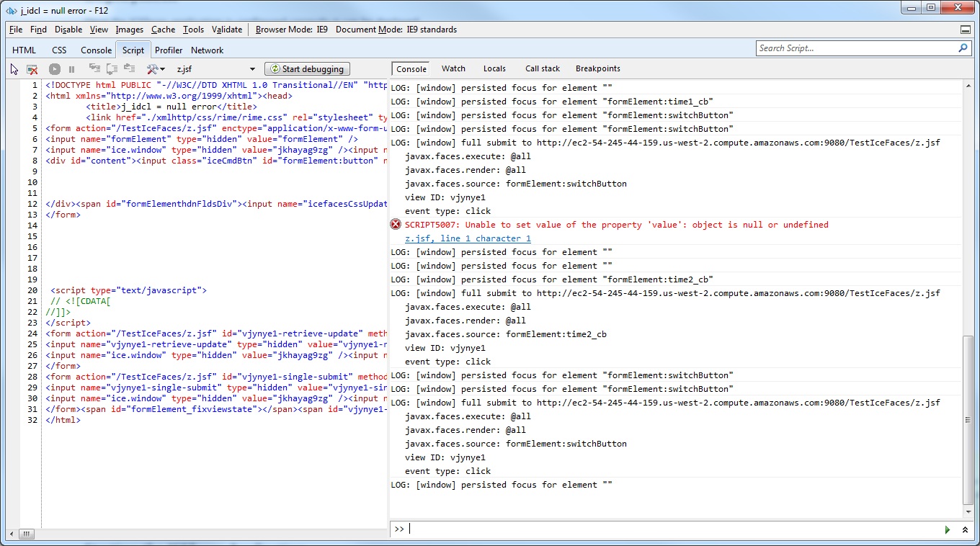Open the Validate menu
Screen dimensions: 980x546
[x=227, y=30]
